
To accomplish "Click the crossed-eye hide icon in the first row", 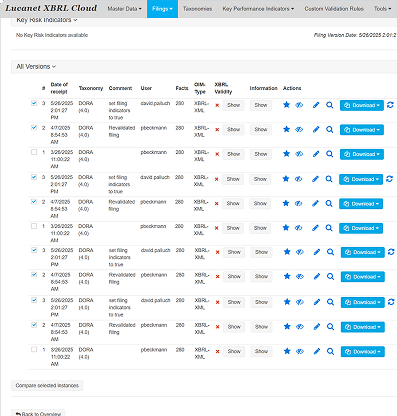I will tap(299, 105).
